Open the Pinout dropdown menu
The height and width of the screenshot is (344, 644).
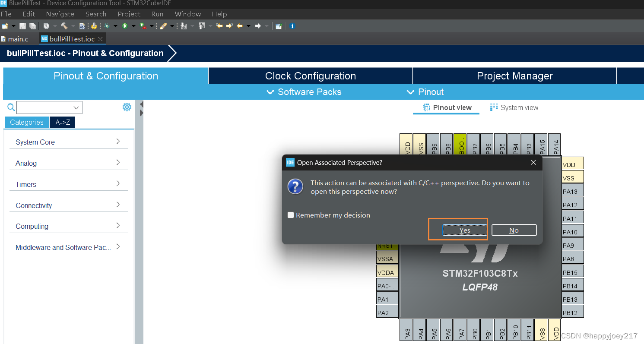tap(425, 92)
